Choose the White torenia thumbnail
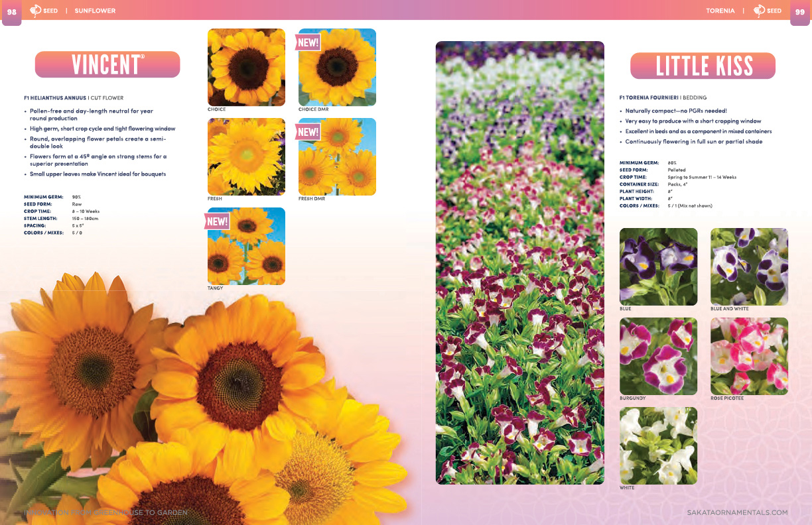 click(658, 445)
